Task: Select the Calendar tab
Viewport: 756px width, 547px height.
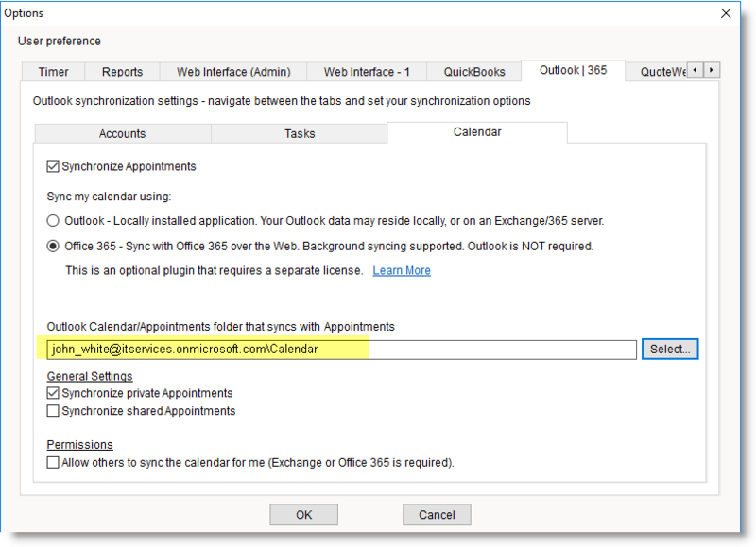Action: point(475,132)
